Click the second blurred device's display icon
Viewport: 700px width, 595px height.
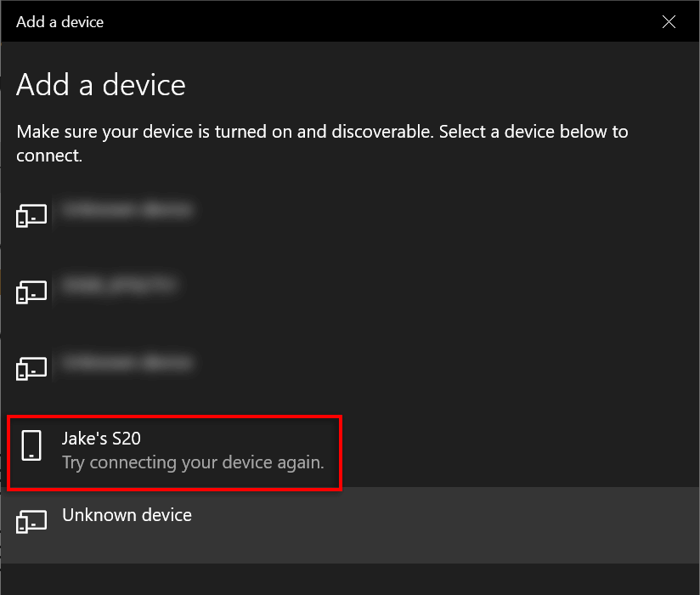[x=31, y=292]
